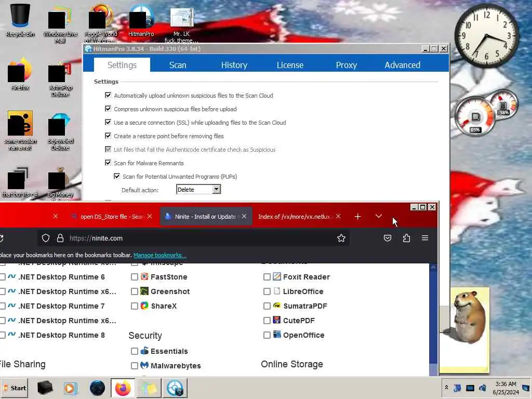Expand the list all tabs chevron

coord(379,217)
